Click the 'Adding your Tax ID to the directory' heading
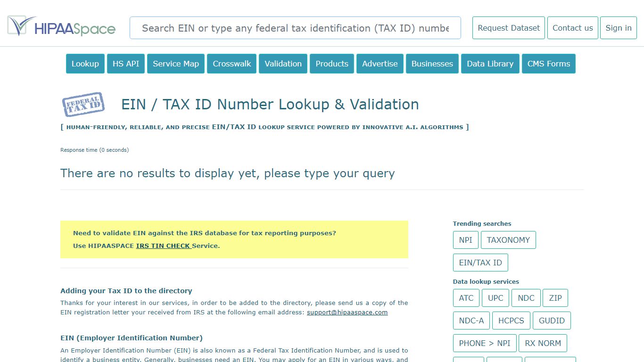The width and height of the screenshot is (644, 362). (x=126, y=291)
